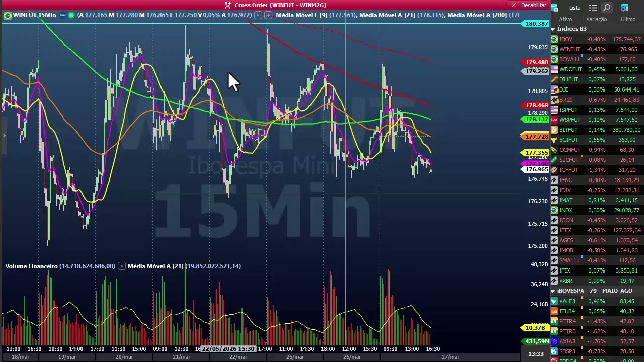The width and height of the screenshot is (644, 362).
Task: Collapse the iBOVESPA - 79 - MAIO-AGO group
Action: [x=553, y=291]
